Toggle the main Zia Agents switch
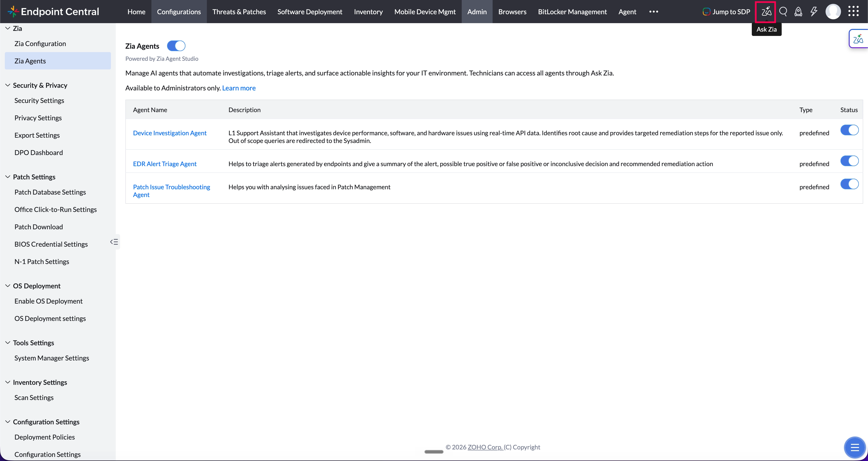The width and height of the screenshot is (868, 461). [176, 46]
